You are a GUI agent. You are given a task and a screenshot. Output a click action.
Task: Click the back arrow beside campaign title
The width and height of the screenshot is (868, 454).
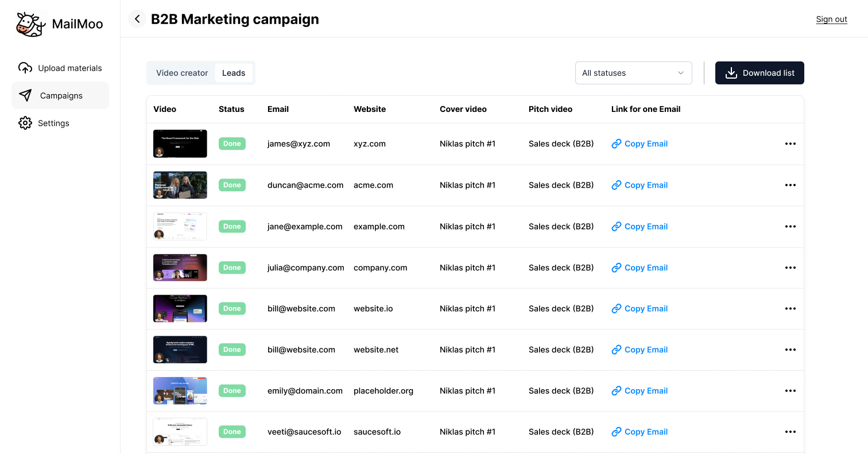tap(137, 19)
